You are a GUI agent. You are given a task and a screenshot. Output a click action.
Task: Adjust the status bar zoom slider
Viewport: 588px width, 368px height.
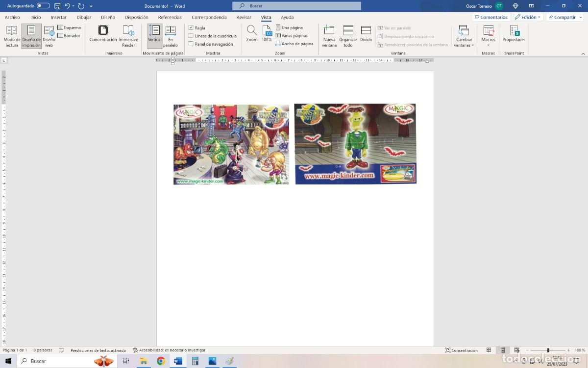click(548, 350)
